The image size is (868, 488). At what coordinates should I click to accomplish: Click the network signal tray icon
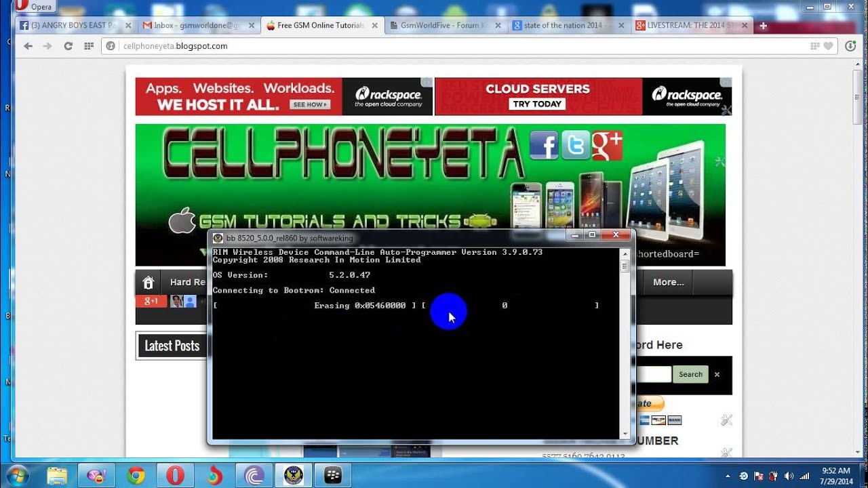click(805, 476)
